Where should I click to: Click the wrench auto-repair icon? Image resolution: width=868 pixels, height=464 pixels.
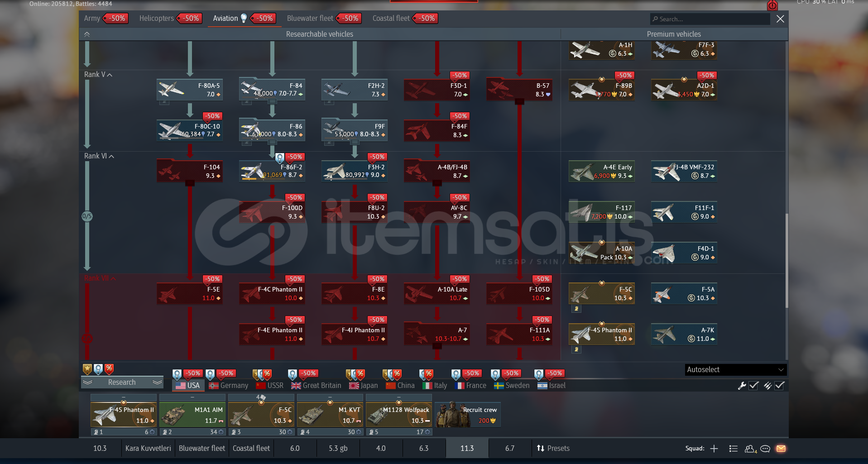(742, 386)
